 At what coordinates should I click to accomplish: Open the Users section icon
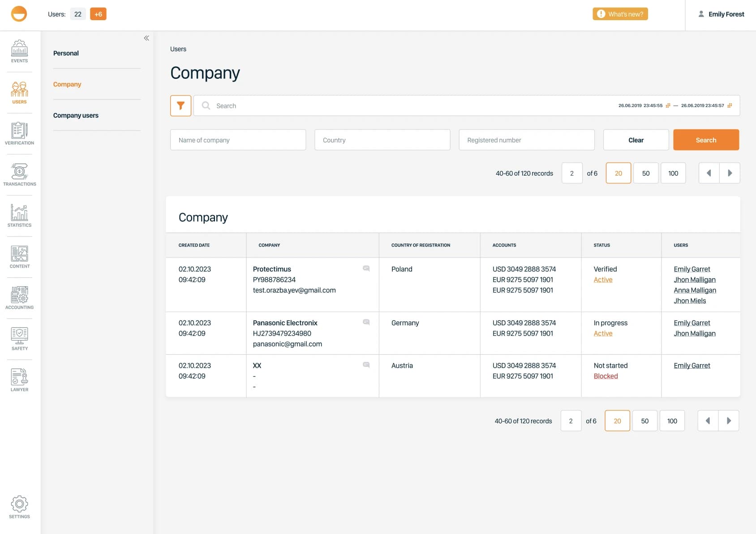click(x=19, y=93)
